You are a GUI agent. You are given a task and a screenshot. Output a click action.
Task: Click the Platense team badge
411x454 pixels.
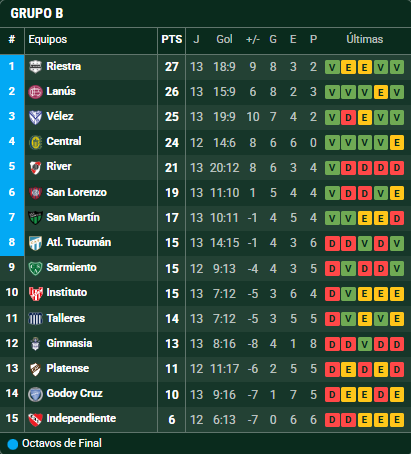[x=35, y=369]
